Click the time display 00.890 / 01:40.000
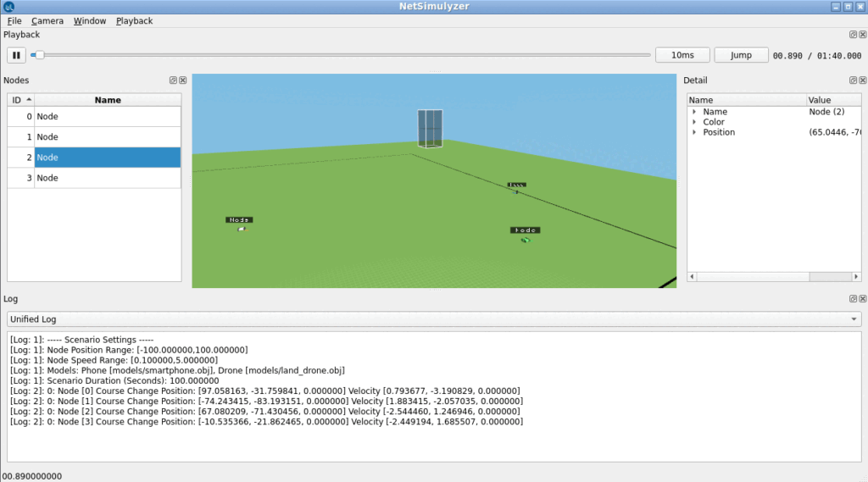This screenshot has height=482, width=868. tap(816, 56)
